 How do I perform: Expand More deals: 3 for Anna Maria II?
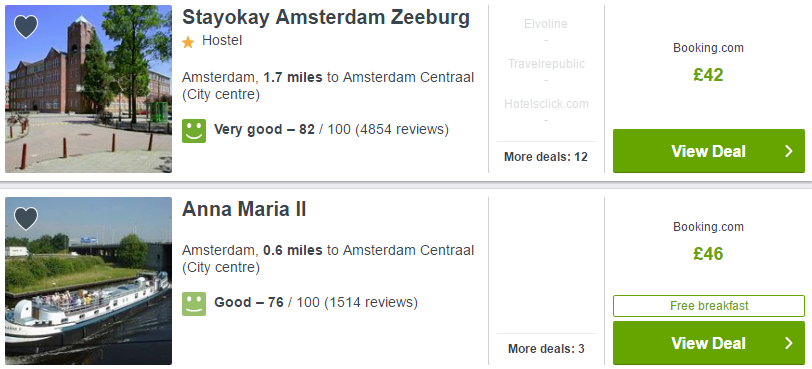tap(546, 349)
